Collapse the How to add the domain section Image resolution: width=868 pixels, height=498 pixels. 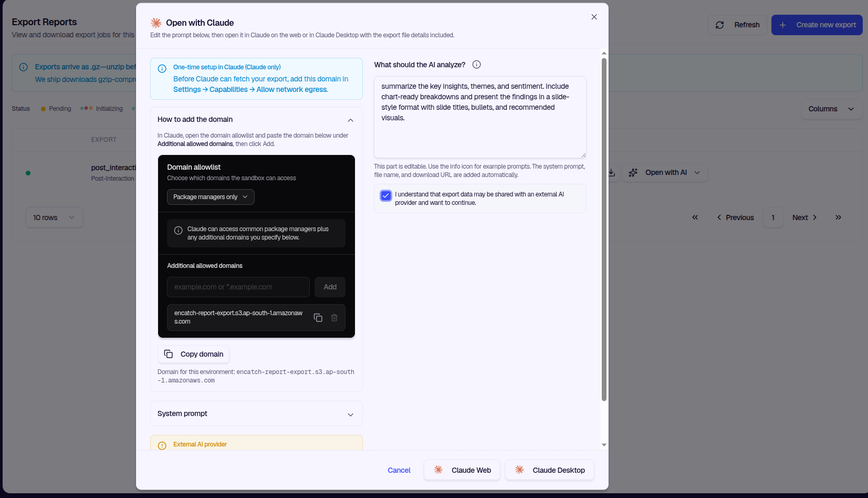(350, 120)
